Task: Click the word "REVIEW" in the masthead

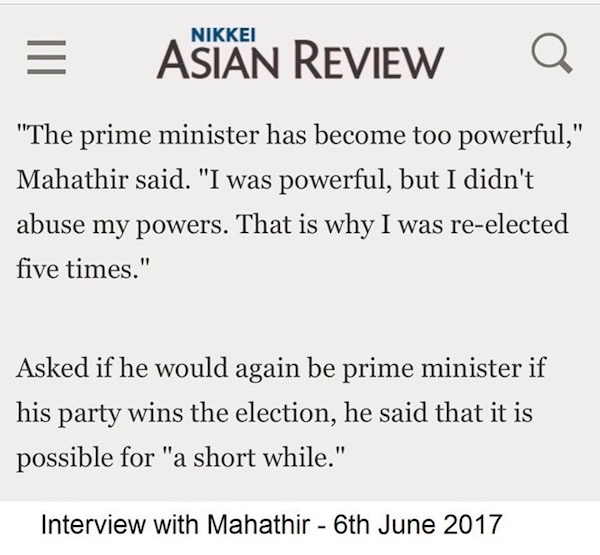Action: [369, 61]
